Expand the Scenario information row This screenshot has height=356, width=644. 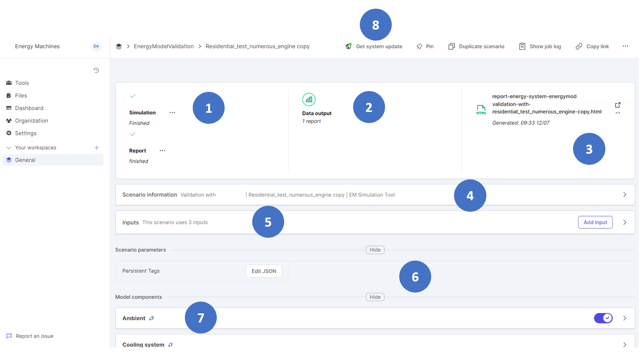coord(625,195)
